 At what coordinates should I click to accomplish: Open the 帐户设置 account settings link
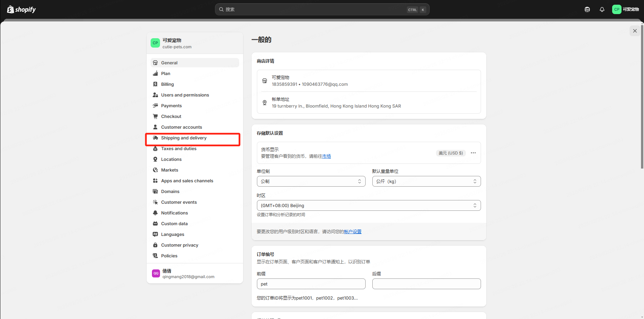(x=353, y=232)
